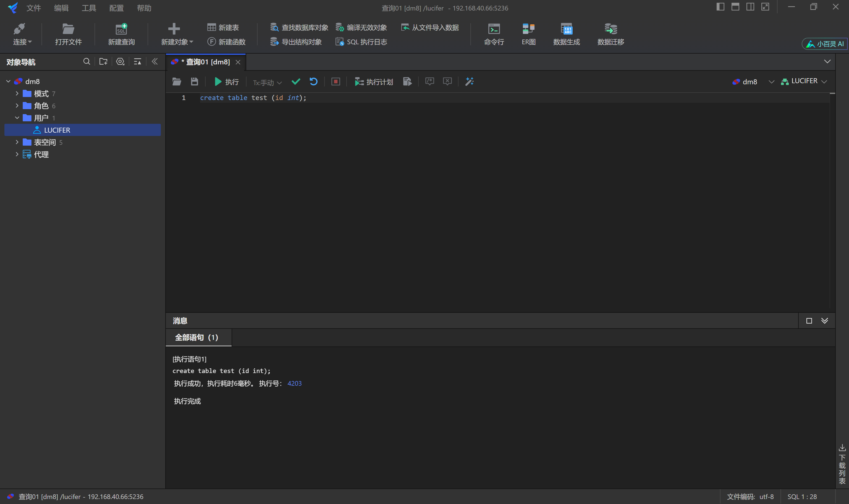Roll back the transaction
This screenshot has height=504, width=849.
[x=313, y=82]
